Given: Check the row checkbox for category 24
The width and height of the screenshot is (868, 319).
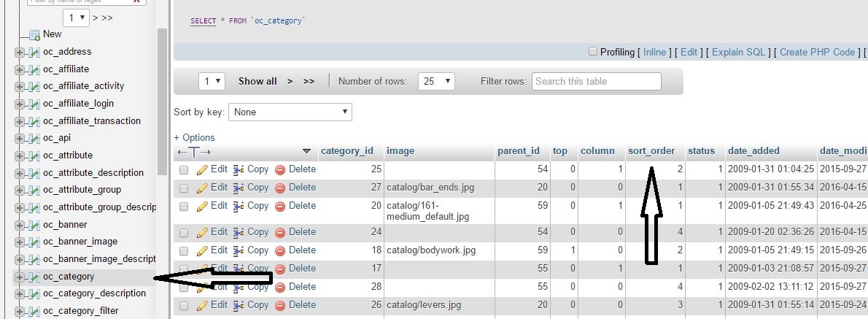Looking at the screenshot, I should 184,233.
